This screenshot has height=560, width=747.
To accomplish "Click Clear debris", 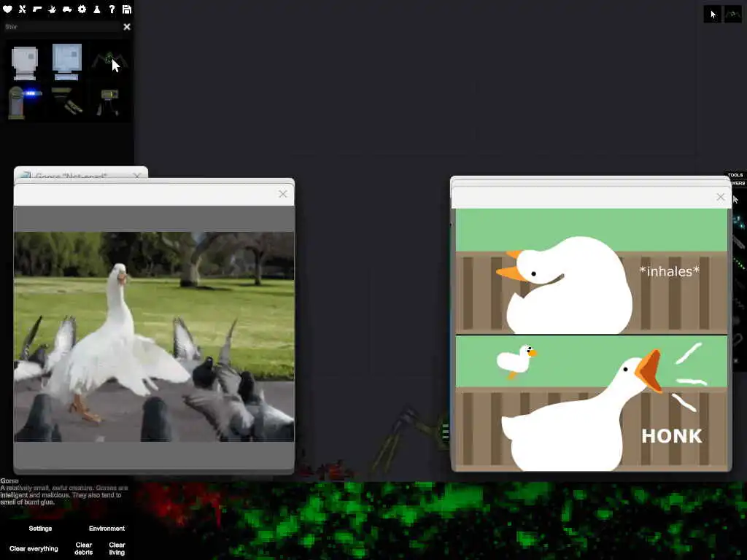I will [x=83, y=548].
